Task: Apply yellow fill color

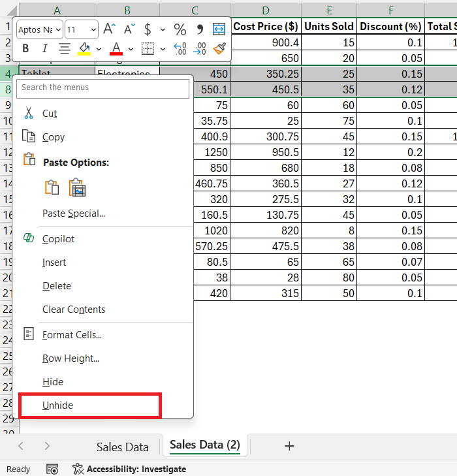Action: point(84,48)
